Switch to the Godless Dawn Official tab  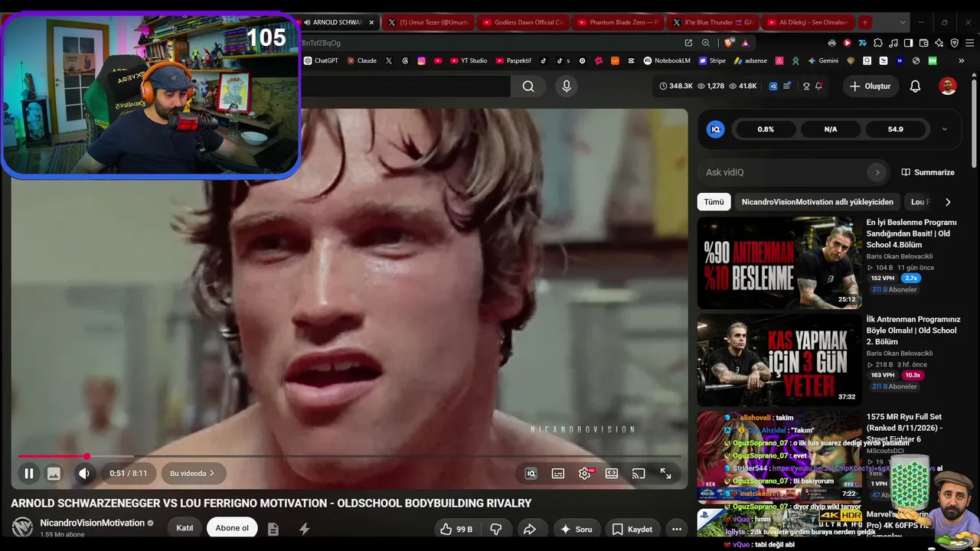click(x=523, y=22)
